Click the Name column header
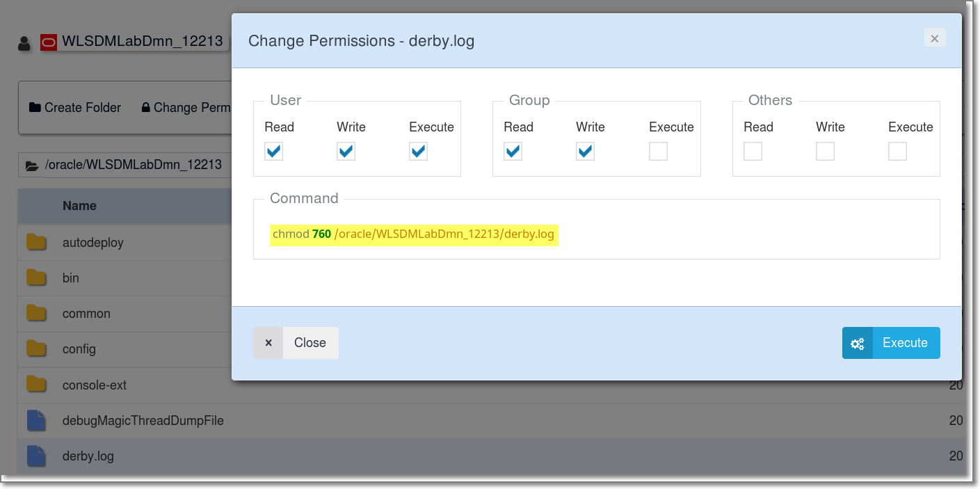This screenshot has height=489, width=980. pyautogui.click(x=79, y=206)
